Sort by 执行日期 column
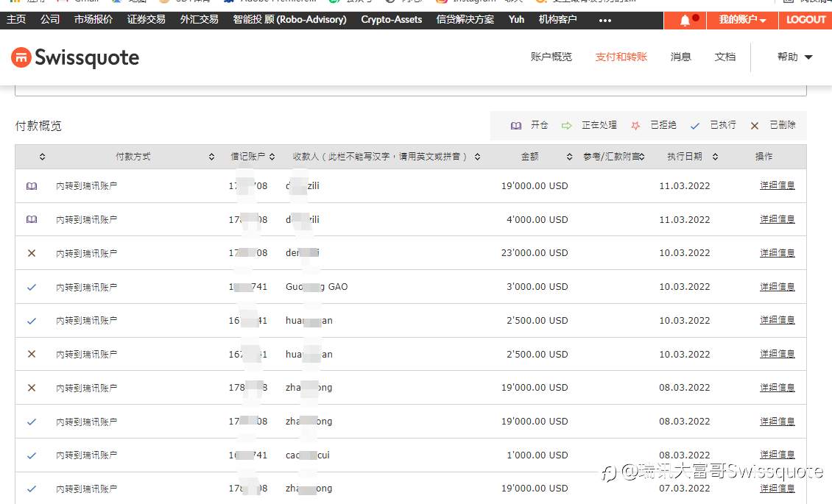 coord(715,156)
